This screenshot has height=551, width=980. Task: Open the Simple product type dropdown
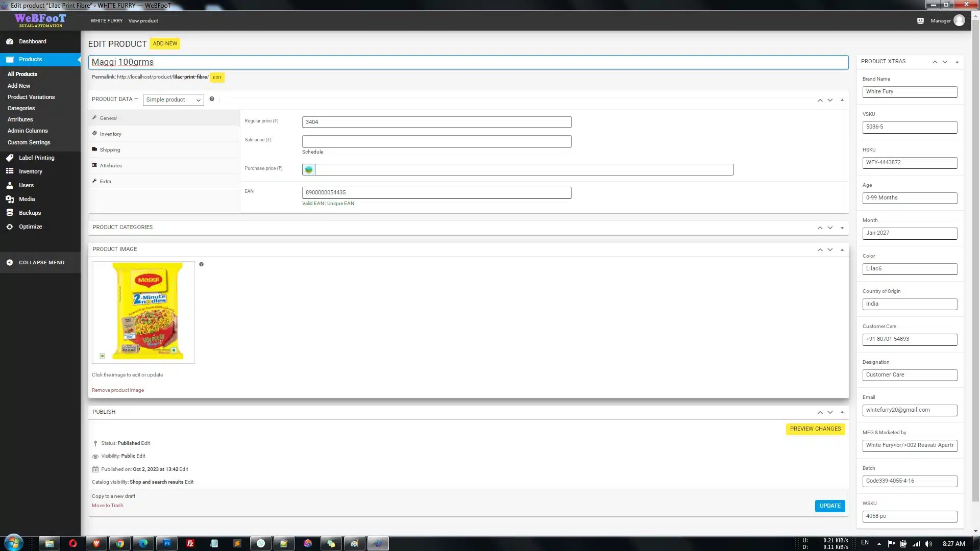pyautogui.click(x=173, y=100)
